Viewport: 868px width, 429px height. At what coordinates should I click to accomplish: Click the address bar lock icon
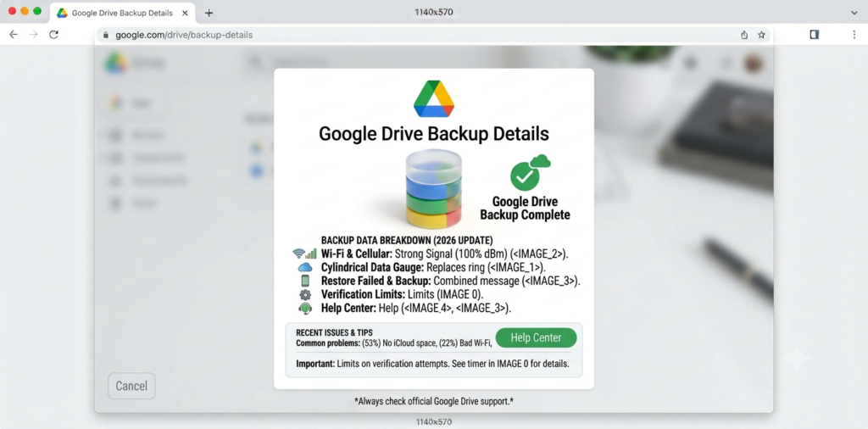[x=106, y=35]
